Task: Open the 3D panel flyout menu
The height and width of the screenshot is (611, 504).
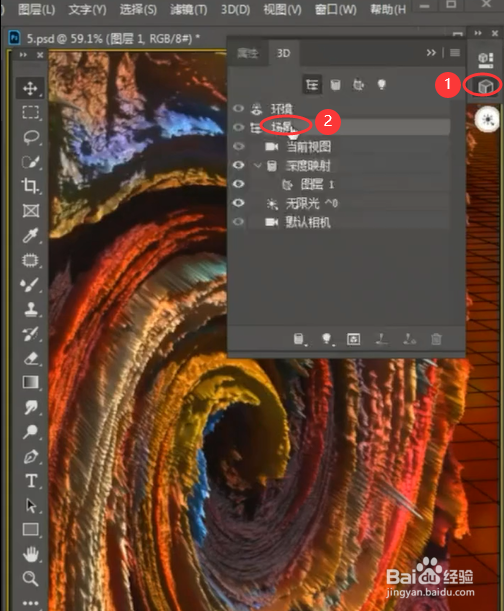Action: [x=455, y=53]
